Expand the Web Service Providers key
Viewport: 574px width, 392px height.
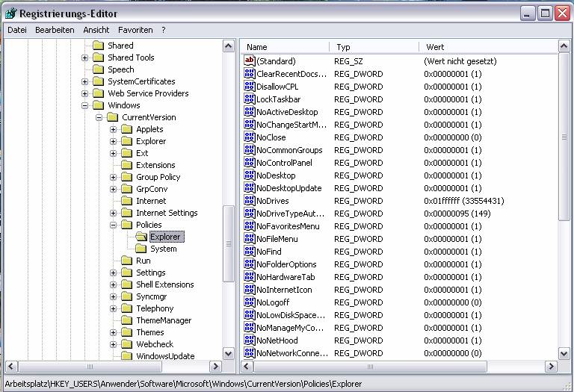85,93
